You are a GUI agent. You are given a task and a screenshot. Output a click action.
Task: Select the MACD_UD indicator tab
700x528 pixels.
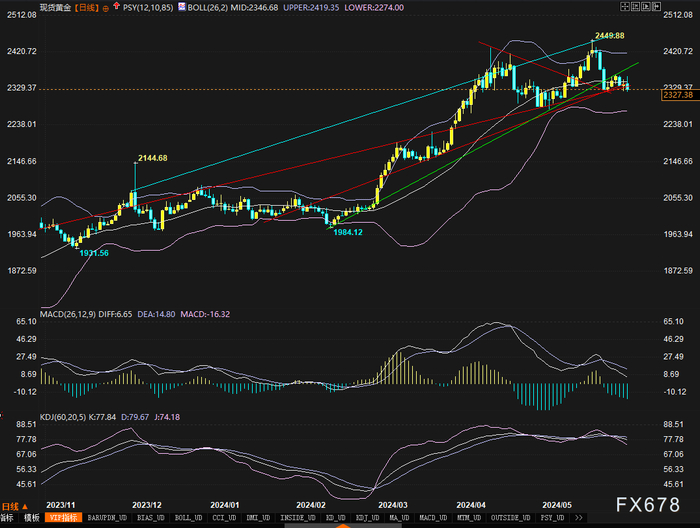point(432,518)
